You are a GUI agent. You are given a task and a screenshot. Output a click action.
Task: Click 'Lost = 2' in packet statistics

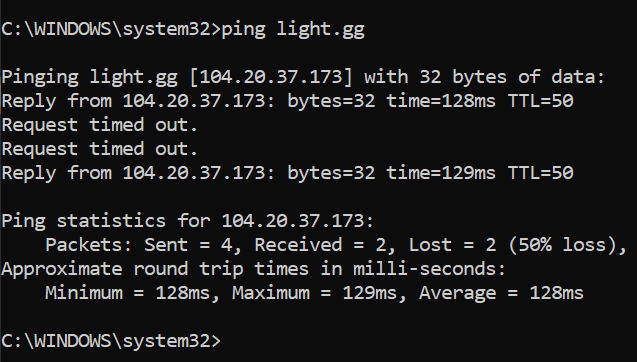(x=452, y=245)
